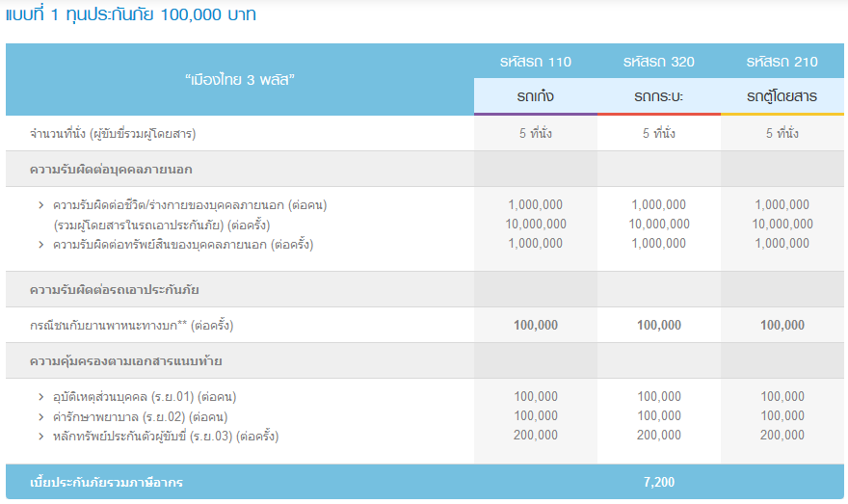Viewport: 848px width, 504px height.
Task: Click bold 100,000 collision value under รถเก๋ง
Action: click(x=536, y=325)
